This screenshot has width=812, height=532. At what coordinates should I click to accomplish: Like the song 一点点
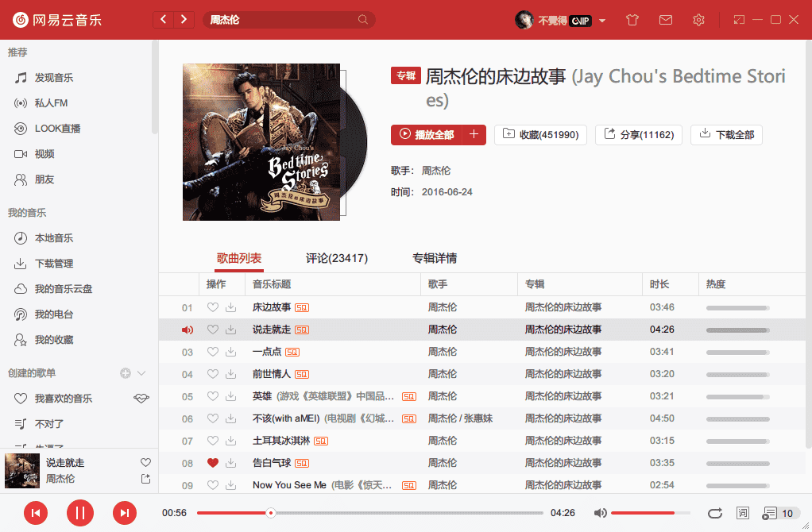coord(212,352)
